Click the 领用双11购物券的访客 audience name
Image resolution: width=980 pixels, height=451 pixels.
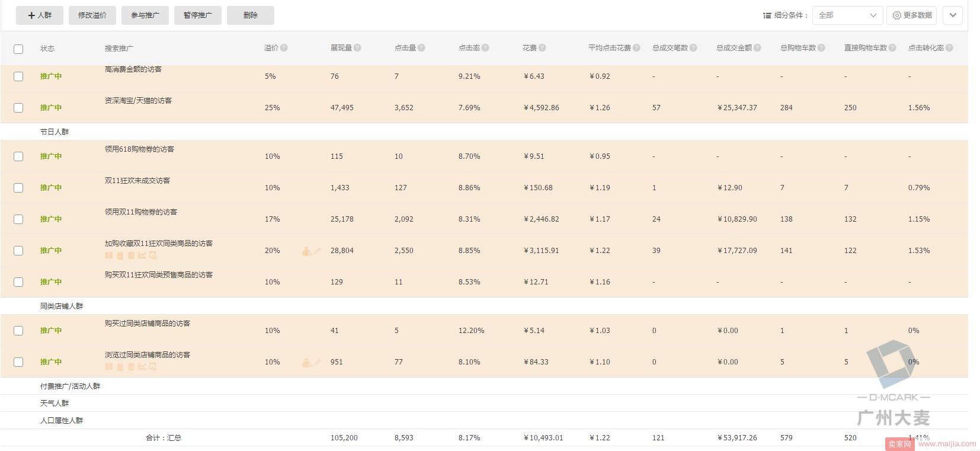141,212
